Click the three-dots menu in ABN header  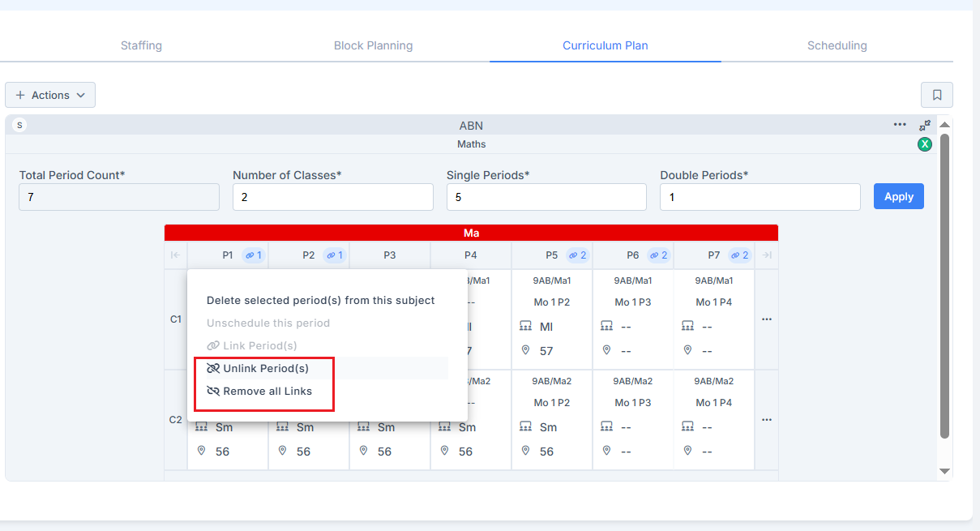coord(900,125)
